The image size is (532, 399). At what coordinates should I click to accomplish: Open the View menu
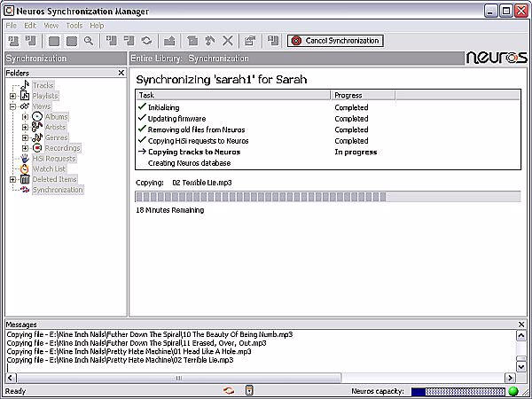click(51, 26)
